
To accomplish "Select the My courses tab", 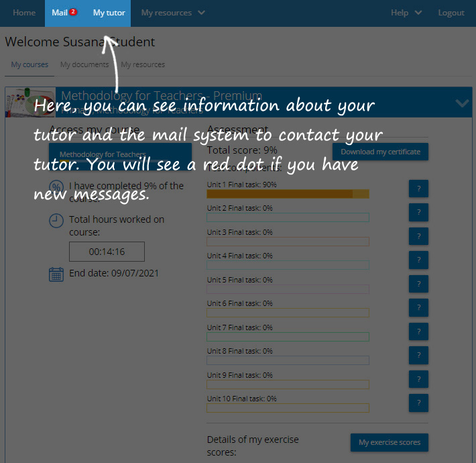I will (x=29, y=65).
